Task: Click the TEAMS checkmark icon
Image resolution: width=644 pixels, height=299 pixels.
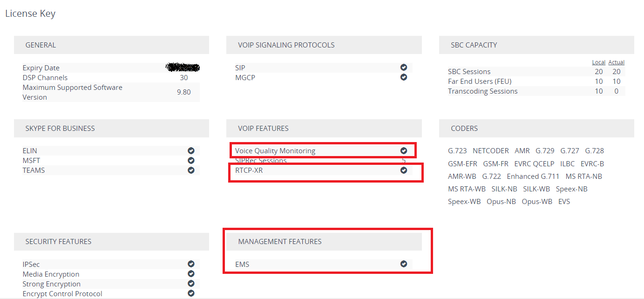Action: tap(191, 170)
